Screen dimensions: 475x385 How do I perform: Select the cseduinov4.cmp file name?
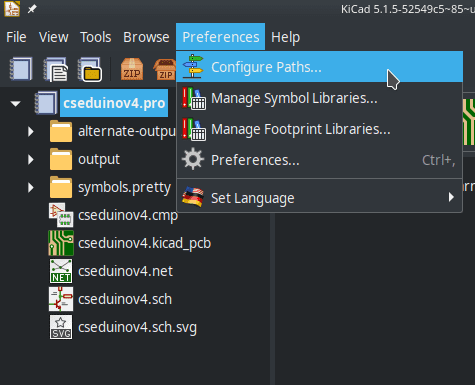coord(128,215)
